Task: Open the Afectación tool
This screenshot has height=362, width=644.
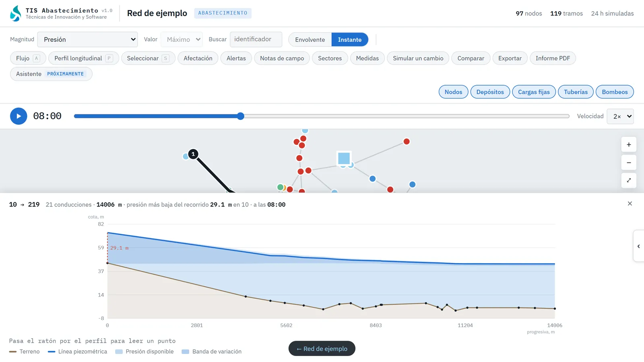Action: [x=198, y=58]
